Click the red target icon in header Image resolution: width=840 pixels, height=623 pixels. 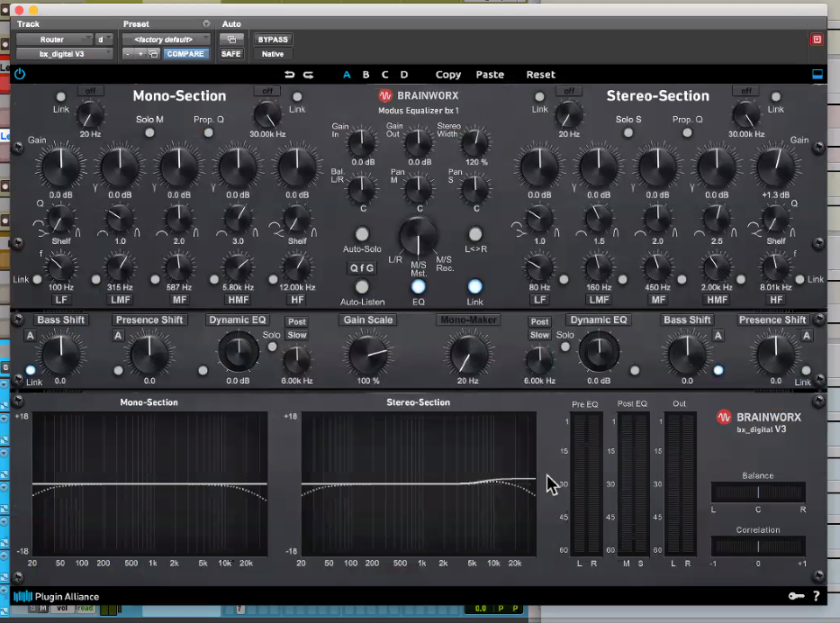click(817, 39)
